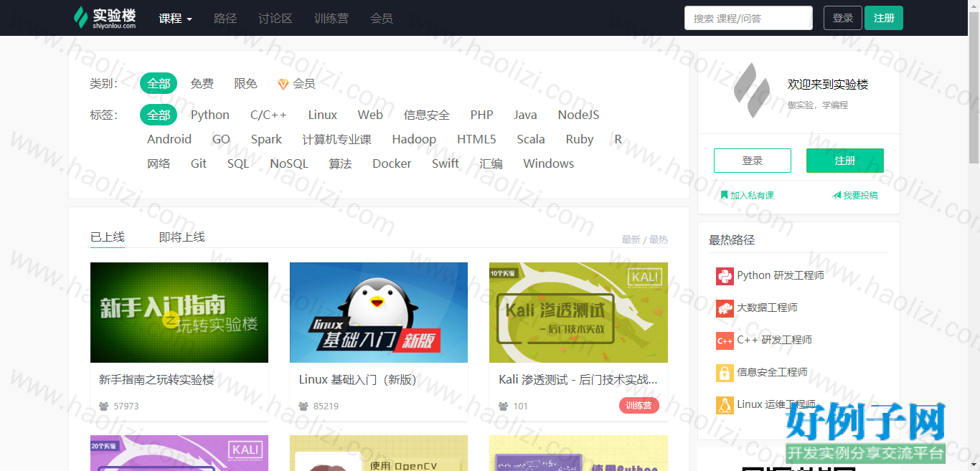
Task: Open the 训练营 nav item
Action: (331, 19)
